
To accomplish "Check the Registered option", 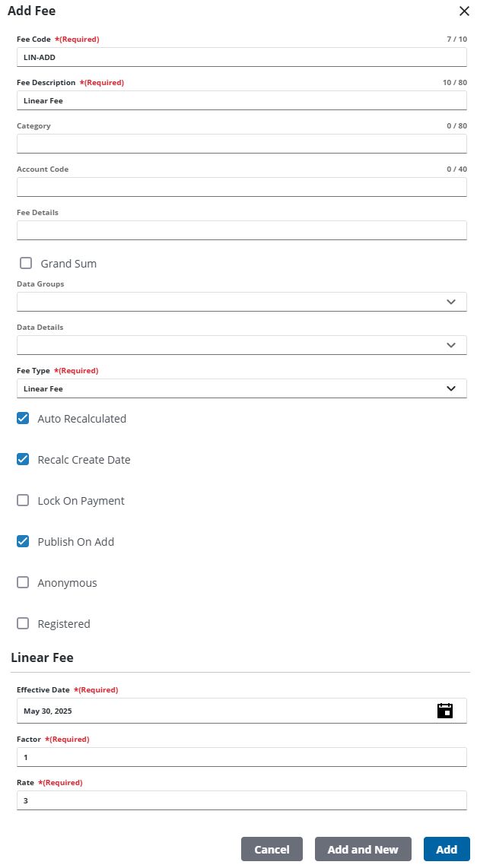I will coord(23,623).
